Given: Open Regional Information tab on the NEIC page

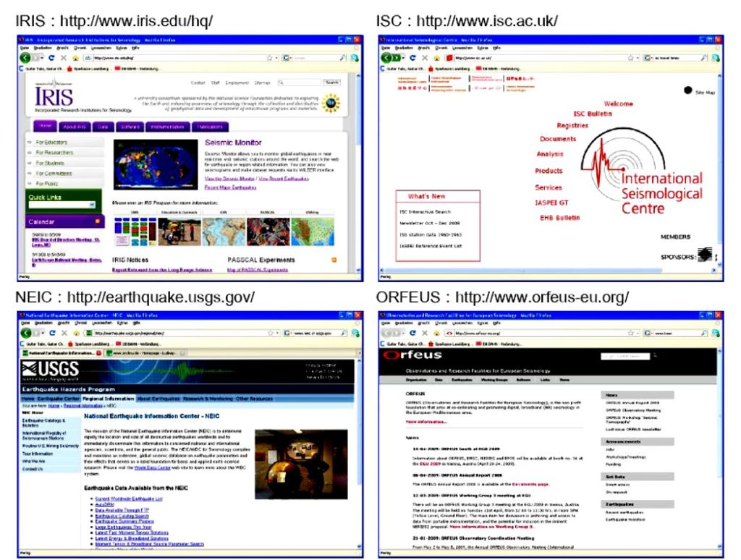Looking at the screenshot, I should (x=109, y=399).
